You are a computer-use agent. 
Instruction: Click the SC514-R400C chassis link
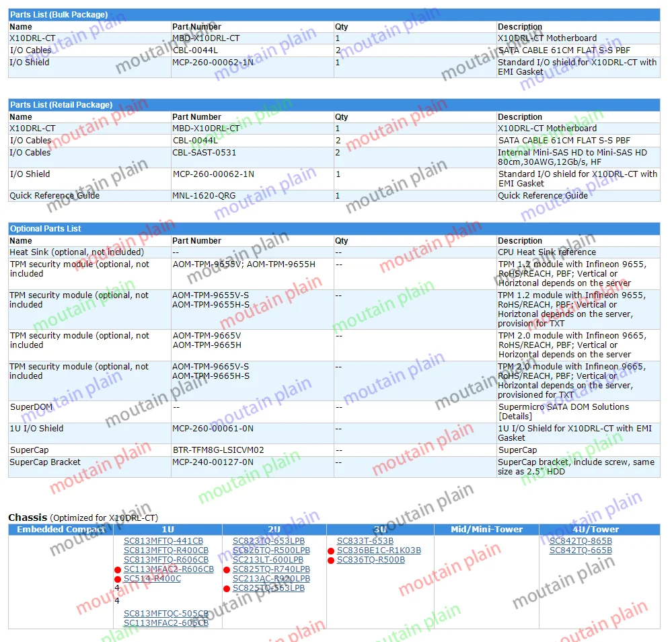point(152,579)
